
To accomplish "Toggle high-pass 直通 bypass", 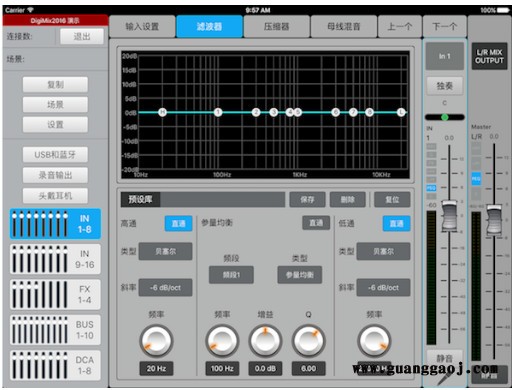I will point(178,223).
